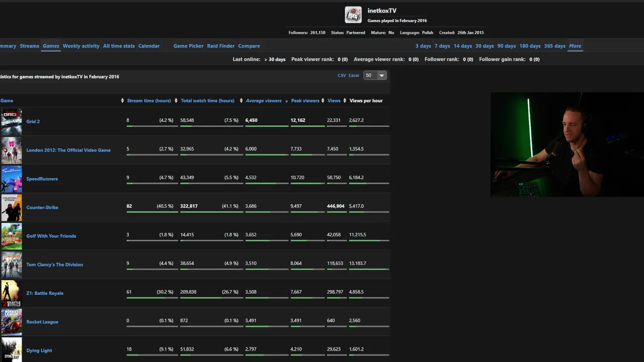
Task: Open the Z1: Battle Royale cover image
Action: click(11, 294)
